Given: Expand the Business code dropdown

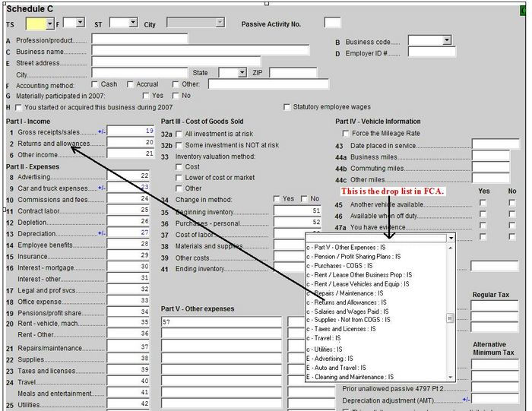Looking at the screenshot, I should coord(447,40).
